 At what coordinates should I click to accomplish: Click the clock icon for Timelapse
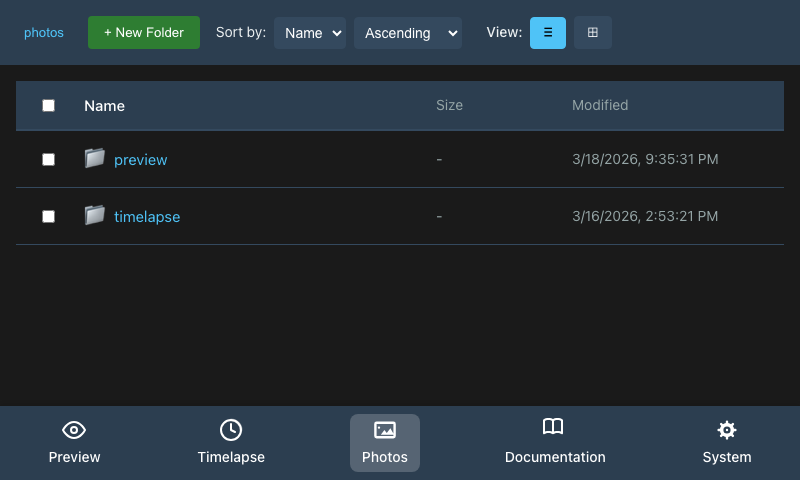[x=231, y=430]
